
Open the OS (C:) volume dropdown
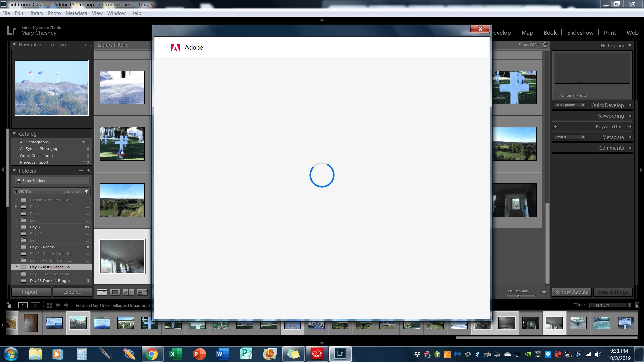(x=86, y=192)
